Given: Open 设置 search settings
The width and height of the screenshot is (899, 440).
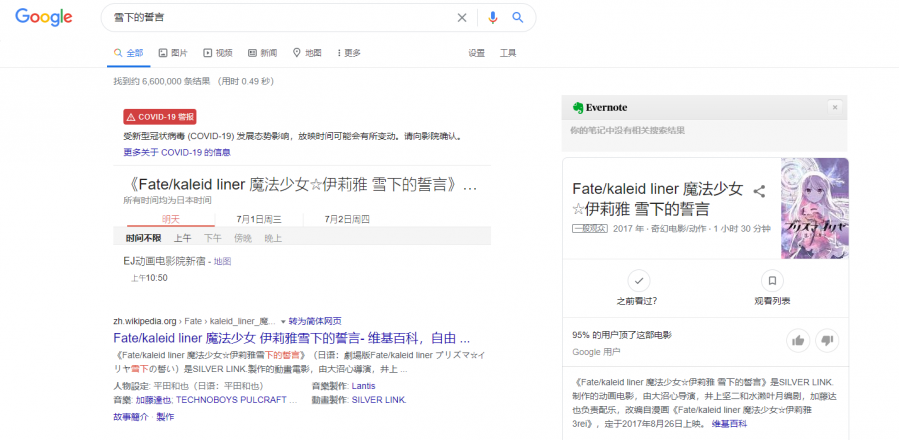Looking at the screenshot, I should (476, 53).
